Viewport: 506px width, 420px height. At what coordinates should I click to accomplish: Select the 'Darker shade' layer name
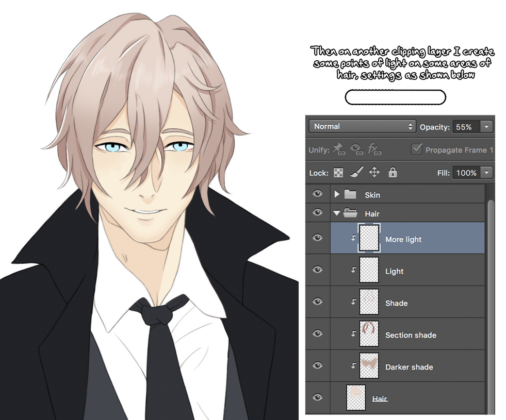point(409,367)
